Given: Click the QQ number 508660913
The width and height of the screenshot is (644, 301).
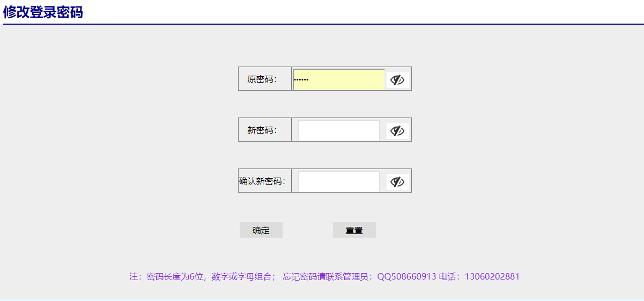Looking at the screenshot, I should click(x=413, y=277).
